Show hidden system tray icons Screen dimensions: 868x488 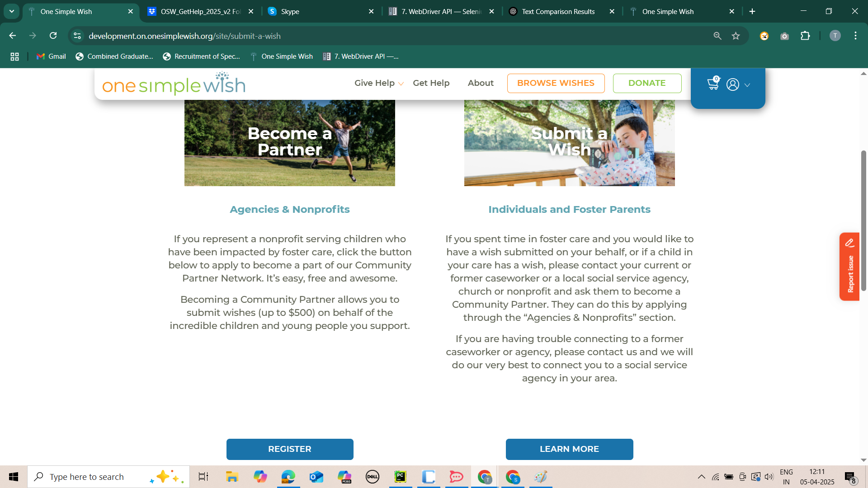pyautogui.click(x=701, y=477)
